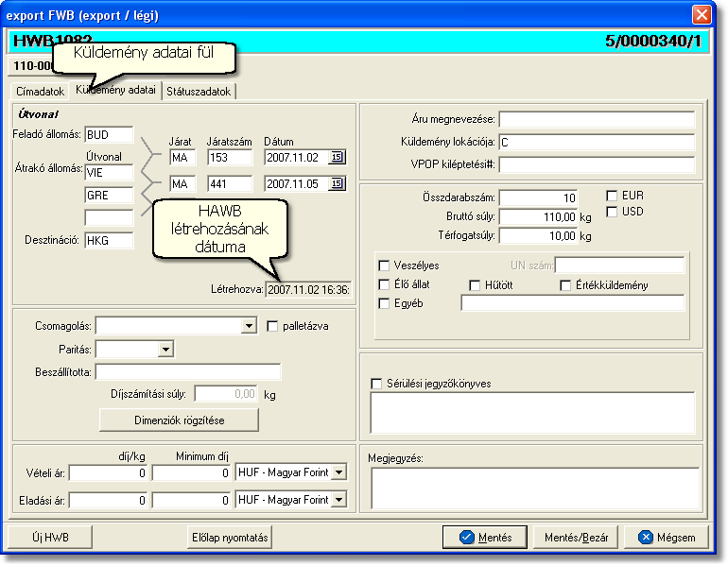The width and height of the screenshot is (728, 566).
Task: Click the VPOP kiléptetési# field
Action: pos(597,164)
